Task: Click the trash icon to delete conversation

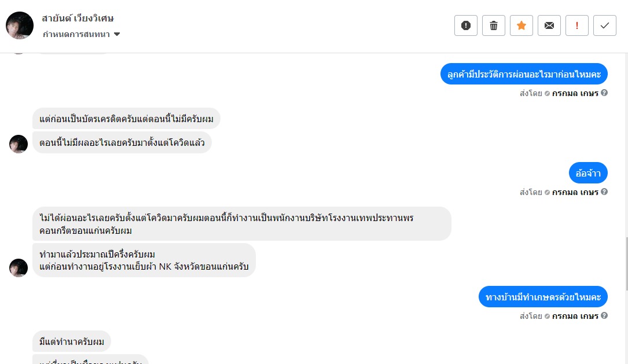Action: pyautogui.click(x=494, y=25)
